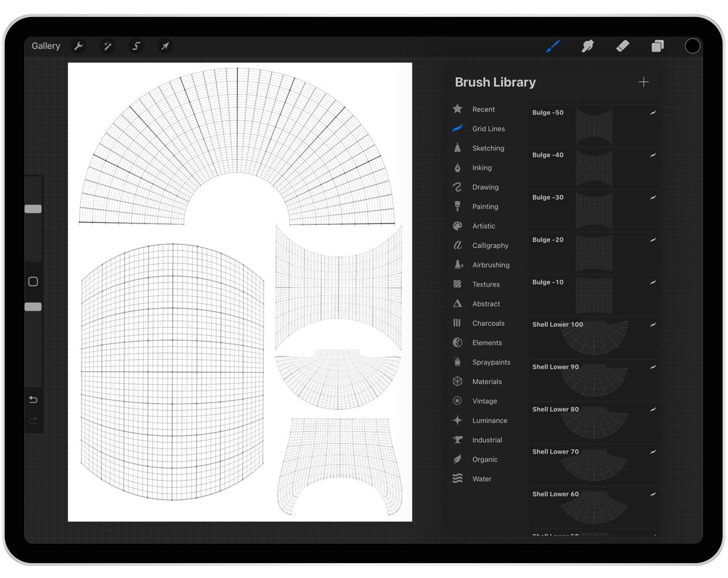Activate the Selection S-shaped tool

(136, 46)
